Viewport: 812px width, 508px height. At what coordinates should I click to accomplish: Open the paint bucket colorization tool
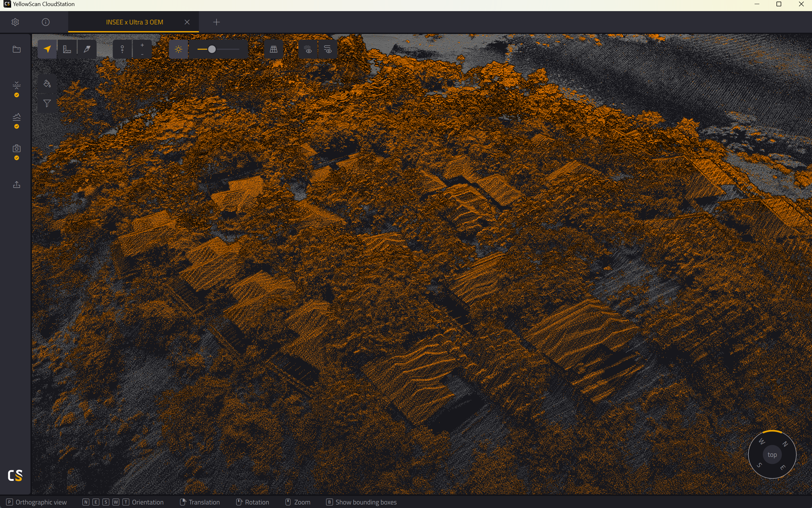click(x=47, y=84)
